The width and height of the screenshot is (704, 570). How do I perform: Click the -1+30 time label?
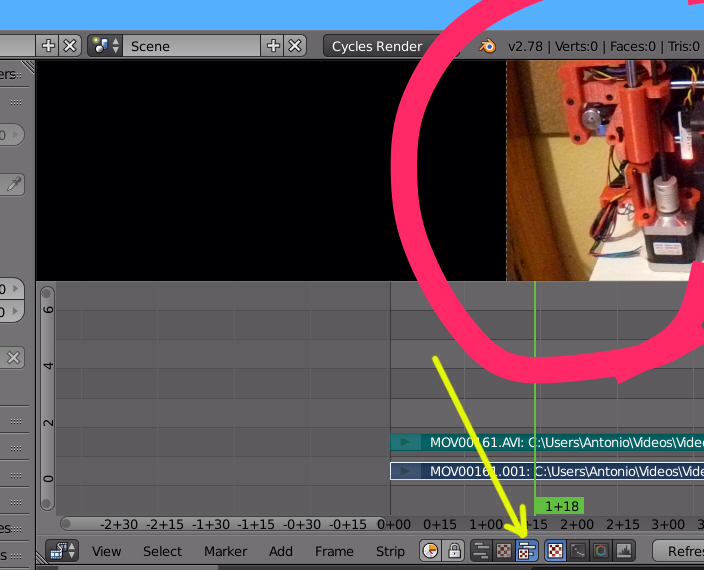tap(211, 524)
